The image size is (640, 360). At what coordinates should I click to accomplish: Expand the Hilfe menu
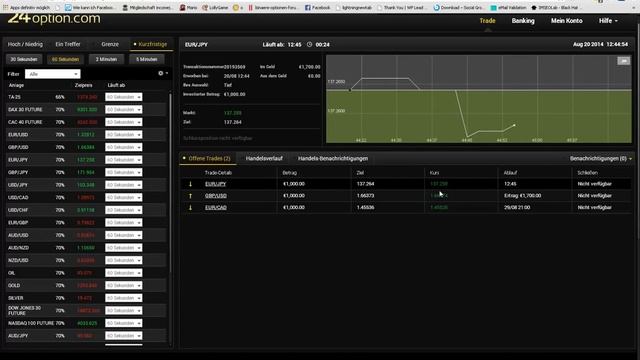pyautogui.click(x=608, y=21)
